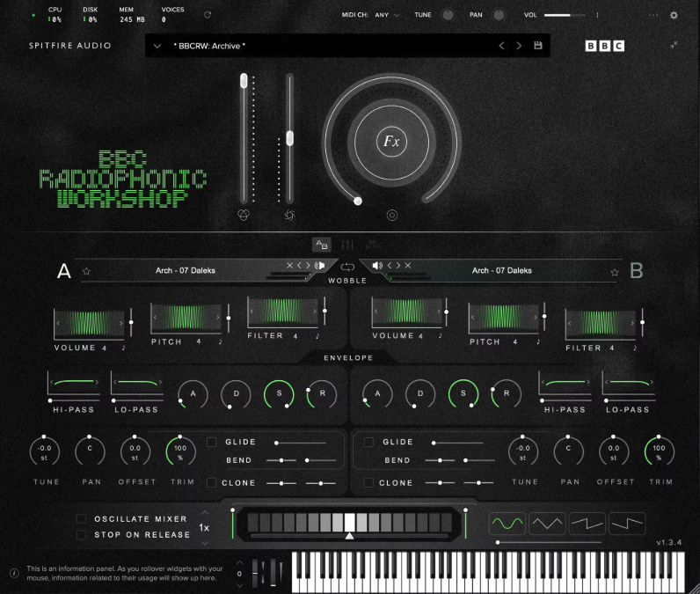Viewport: 700px width, 594px height.
Task: Clear sound A with X icon
Action: coord(289,265)
